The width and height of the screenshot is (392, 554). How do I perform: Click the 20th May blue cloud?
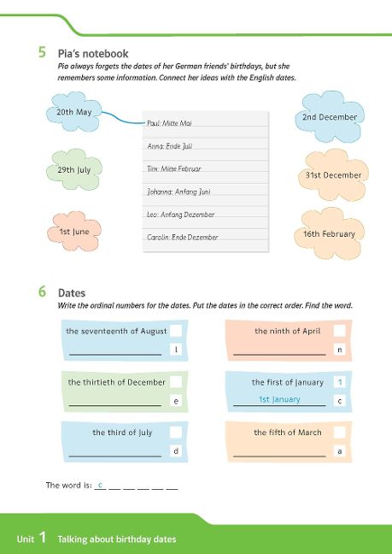click(x=74, y=112)
